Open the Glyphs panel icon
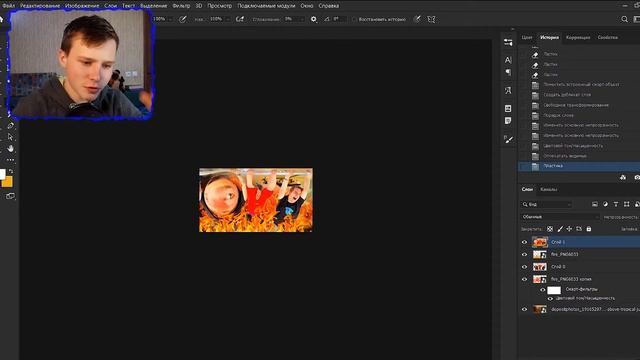 pos(508,91)
